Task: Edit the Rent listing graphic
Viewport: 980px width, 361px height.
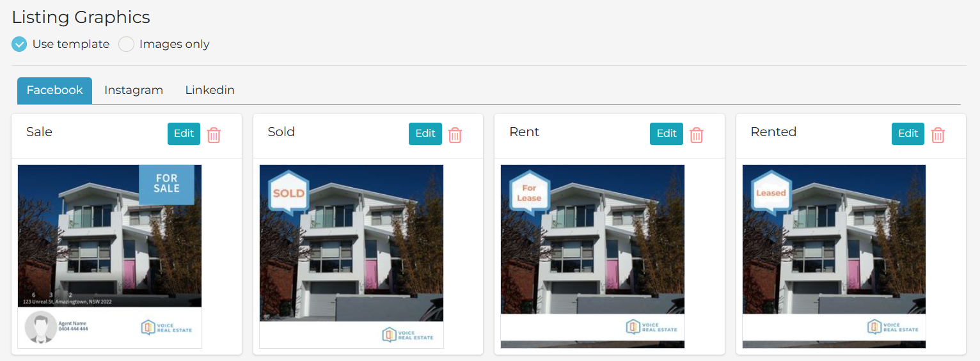Action: coord(667,134)
